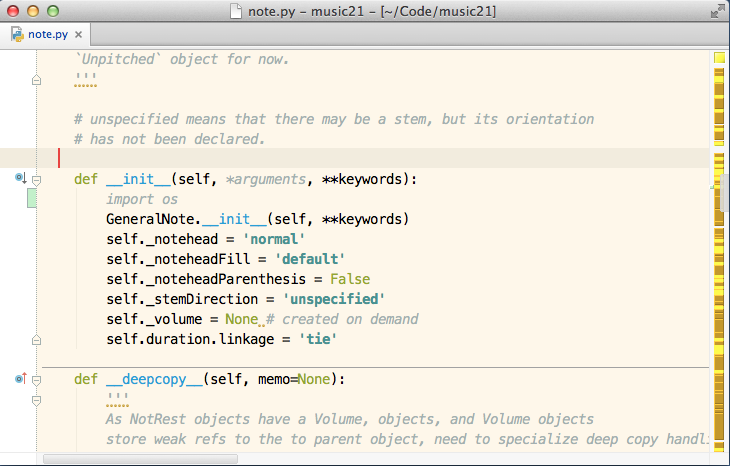730x466 pixels.
Task: Click the GeneralNote.__init__ call reference
Action: coord(187,219)
